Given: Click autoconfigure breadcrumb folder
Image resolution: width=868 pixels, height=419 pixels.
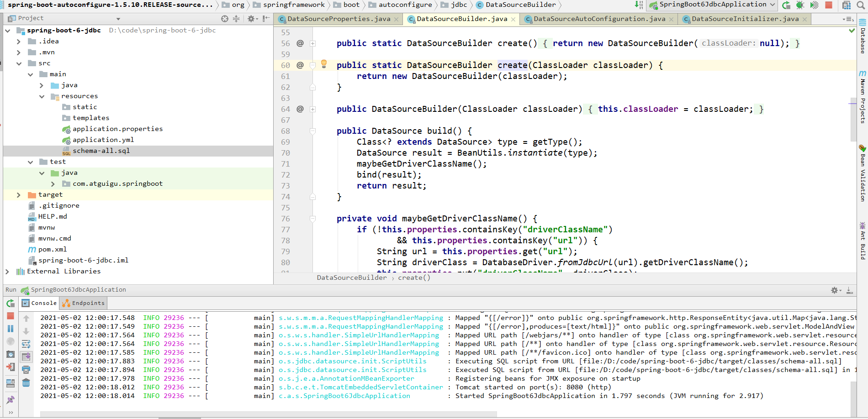Looking at the screenshot, I should [400, 5].
